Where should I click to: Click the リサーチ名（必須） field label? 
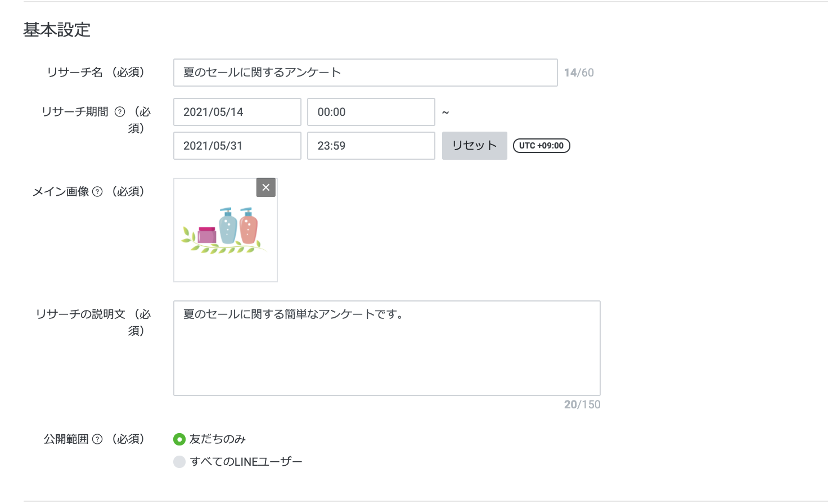96,73
